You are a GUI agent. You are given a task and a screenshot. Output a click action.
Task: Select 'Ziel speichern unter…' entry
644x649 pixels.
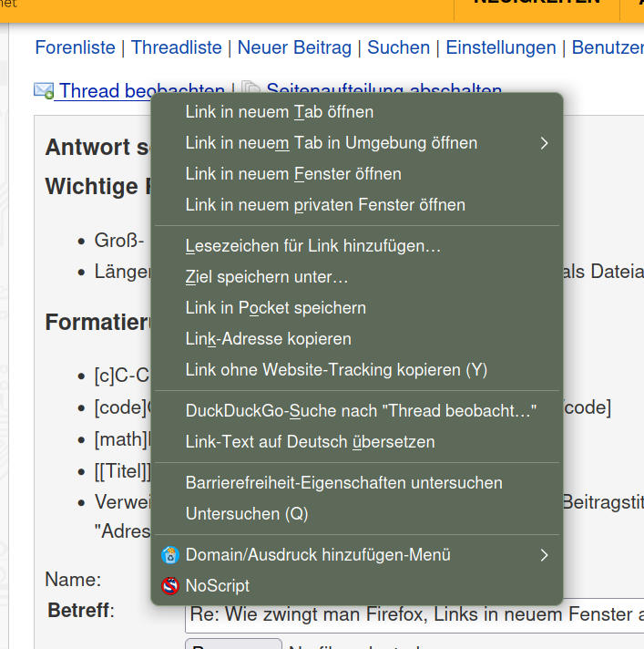coord(266,277)
